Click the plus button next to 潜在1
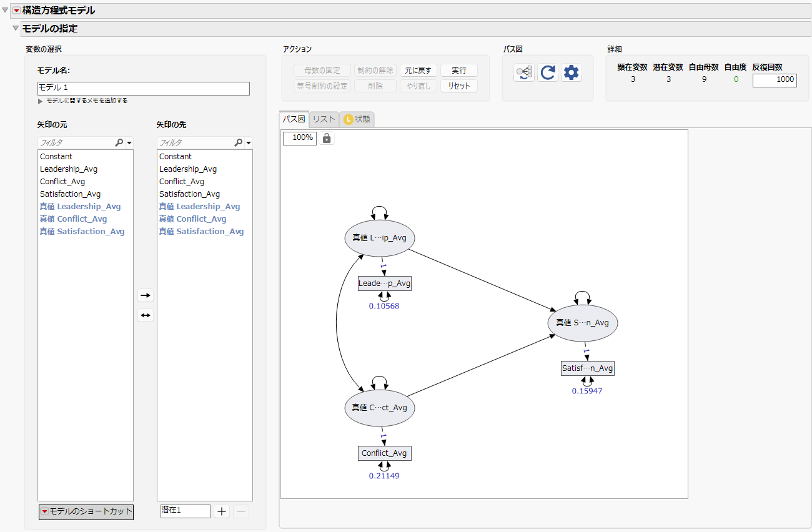 coord(222,511)
